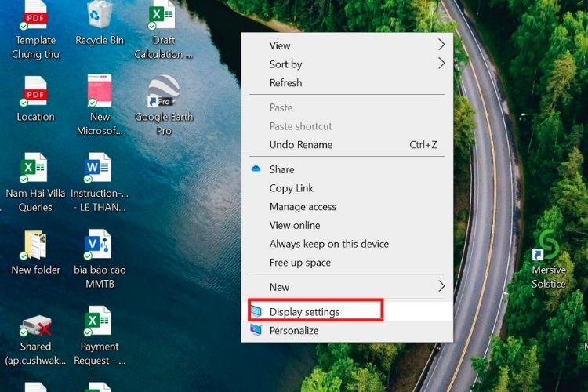Click the greyed-out Paste entry
Viewport: 588px width, 392px height.
(x=347, y=107)
